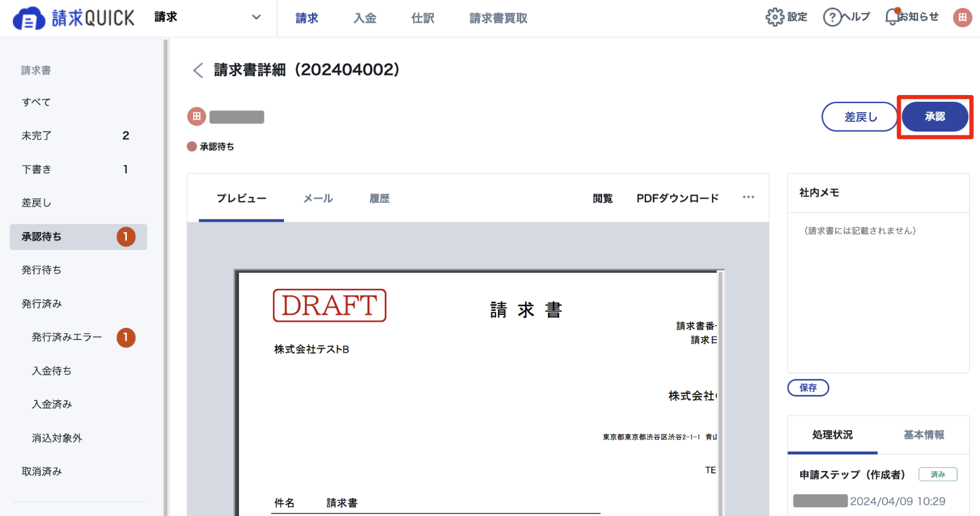Click PDFダウンロード

point(678,198)
